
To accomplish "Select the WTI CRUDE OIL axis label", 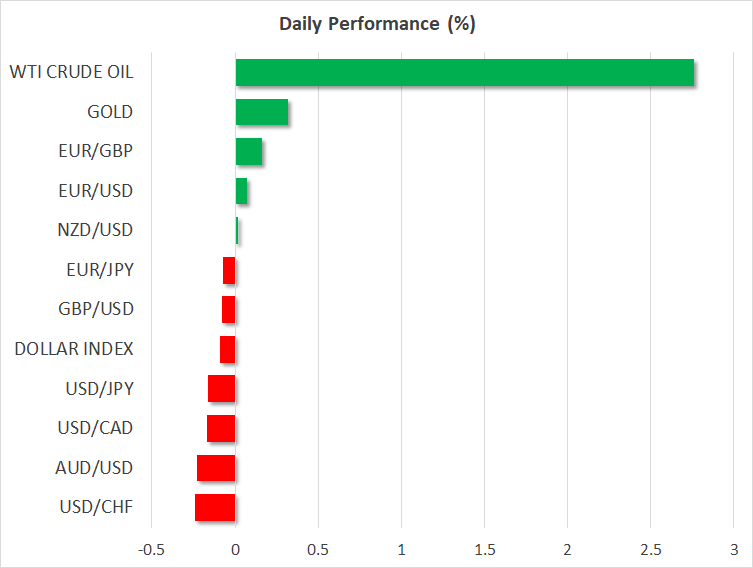I will tap(71, 72).
